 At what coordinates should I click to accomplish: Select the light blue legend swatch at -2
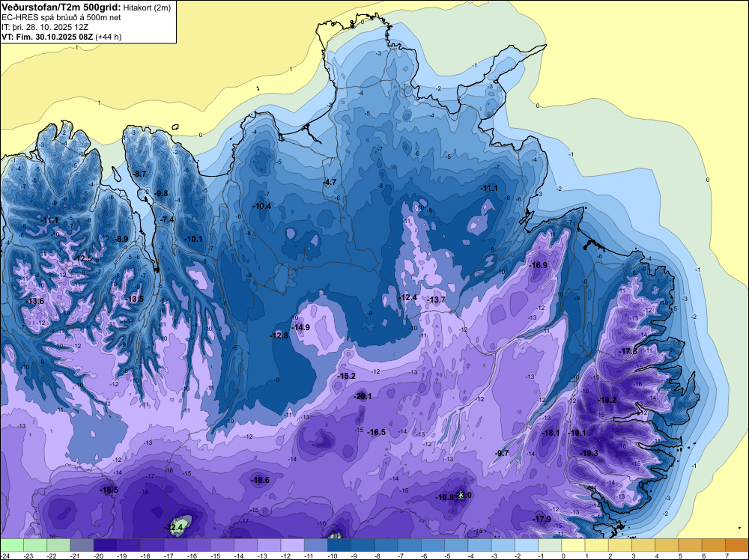(527, 545)
